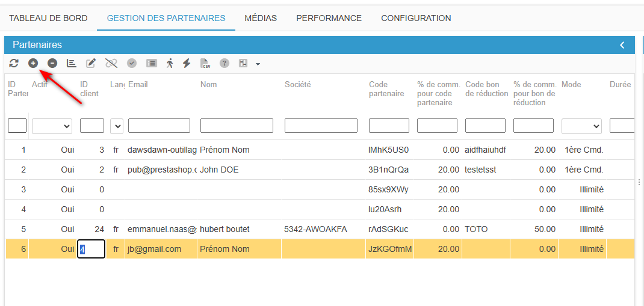Sort by Mode column header
The image size is (644, 306).
coord(571,85)
